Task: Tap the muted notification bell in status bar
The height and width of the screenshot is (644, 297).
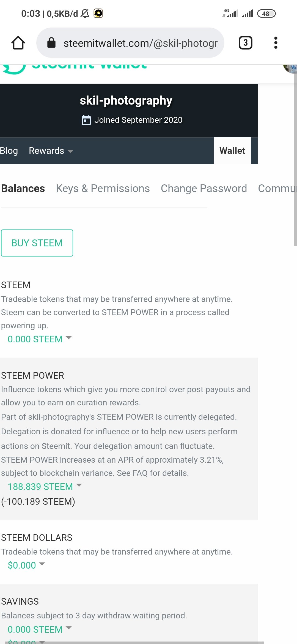Action: tap(85, 13)
